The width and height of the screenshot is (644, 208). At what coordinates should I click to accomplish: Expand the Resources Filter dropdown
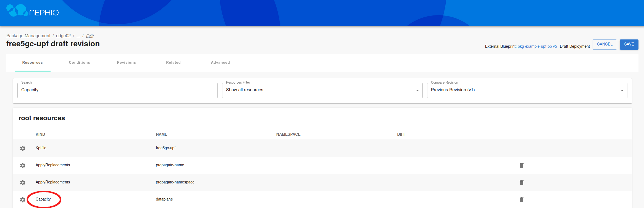click(x=322, y=90)
